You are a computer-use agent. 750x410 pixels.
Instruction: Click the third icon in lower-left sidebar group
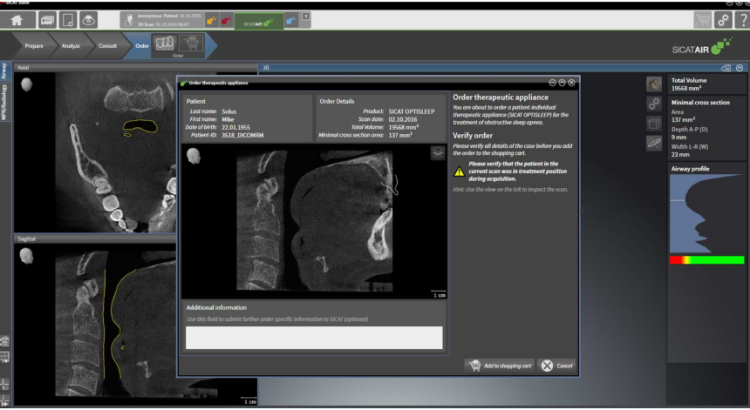click(x=4, y=385)
